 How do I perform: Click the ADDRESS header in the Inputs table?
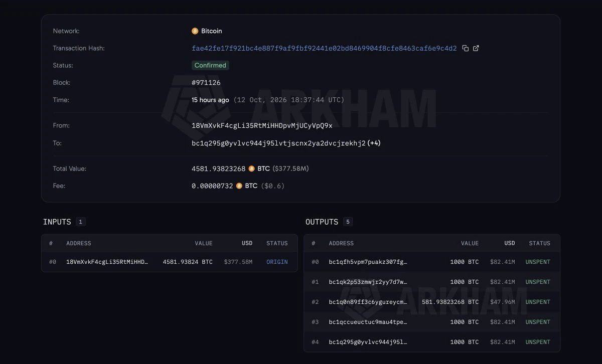point(79,243)
